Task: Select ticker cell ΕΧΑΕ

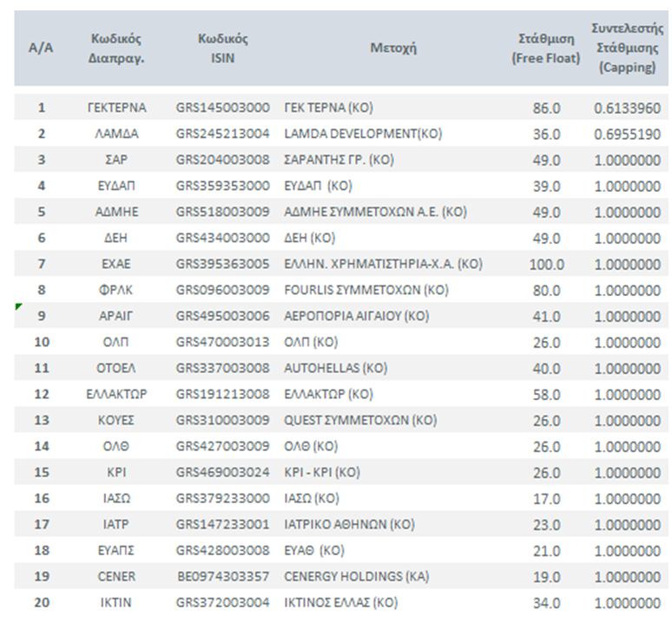Action: 116,264
